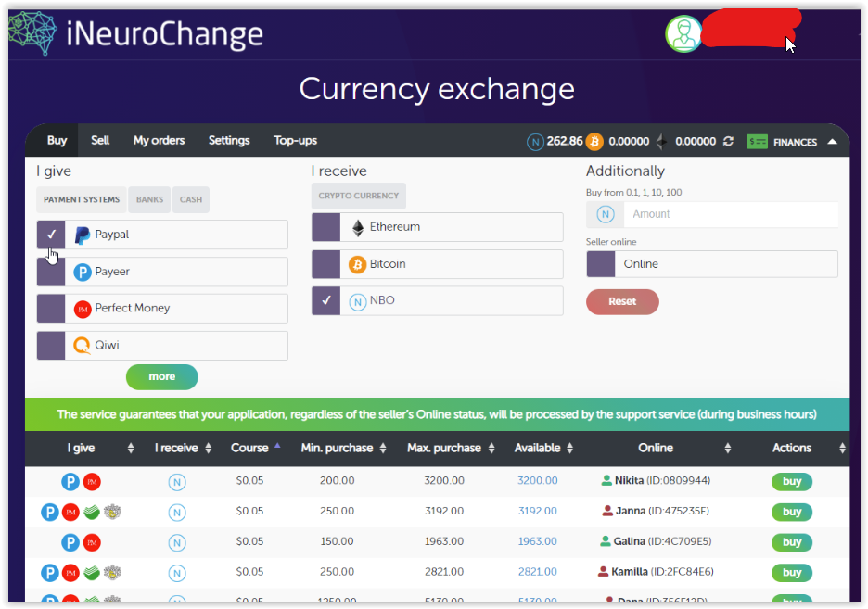Click the Paypal logo icon

point(82,235)
